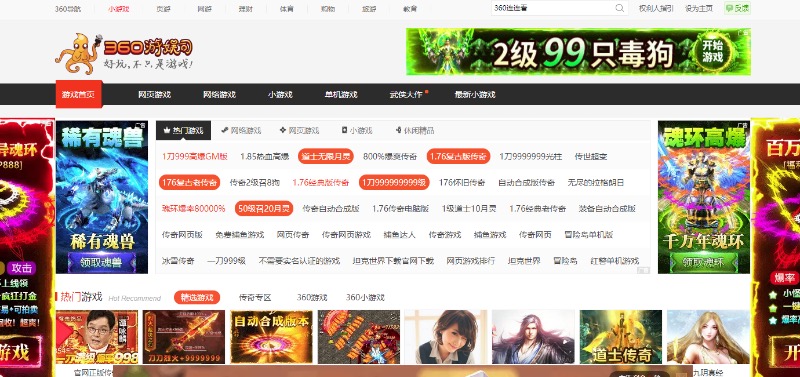This screenshot has width=800, height=377.
Task: Open the 反馈 feedback button
Action: point(737,8)
